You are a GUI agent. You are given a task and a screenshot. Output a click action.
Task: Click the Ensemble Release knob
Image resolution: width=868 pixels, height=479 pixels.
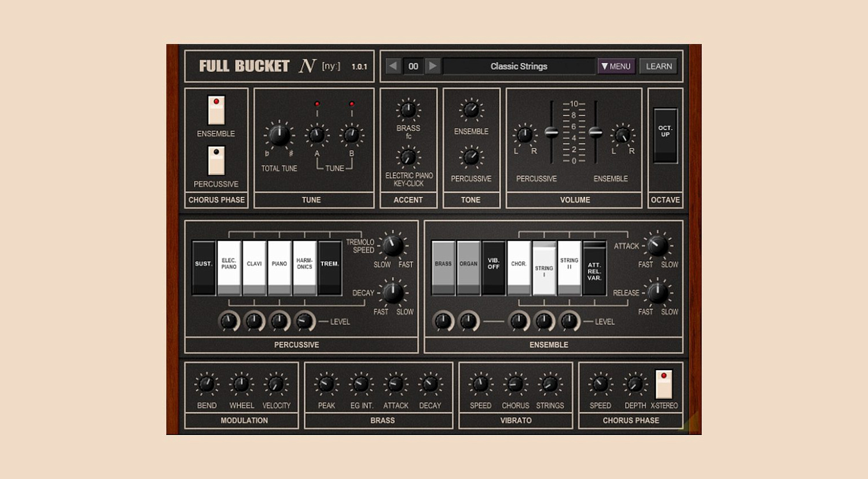[658, 293]
